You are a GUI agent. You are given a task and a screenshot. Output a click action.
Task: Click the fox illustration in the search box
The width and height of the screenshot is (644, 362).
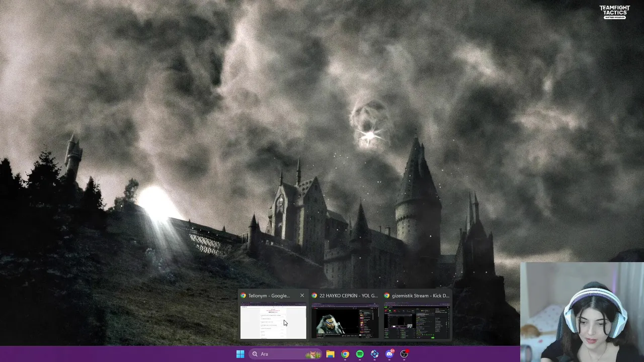click(x=313, y=354)
